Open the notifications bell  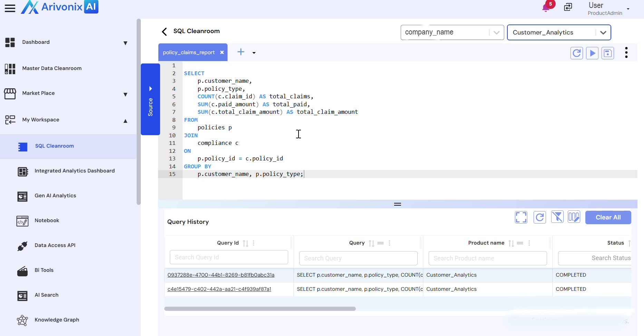click(x=546, y=7)
